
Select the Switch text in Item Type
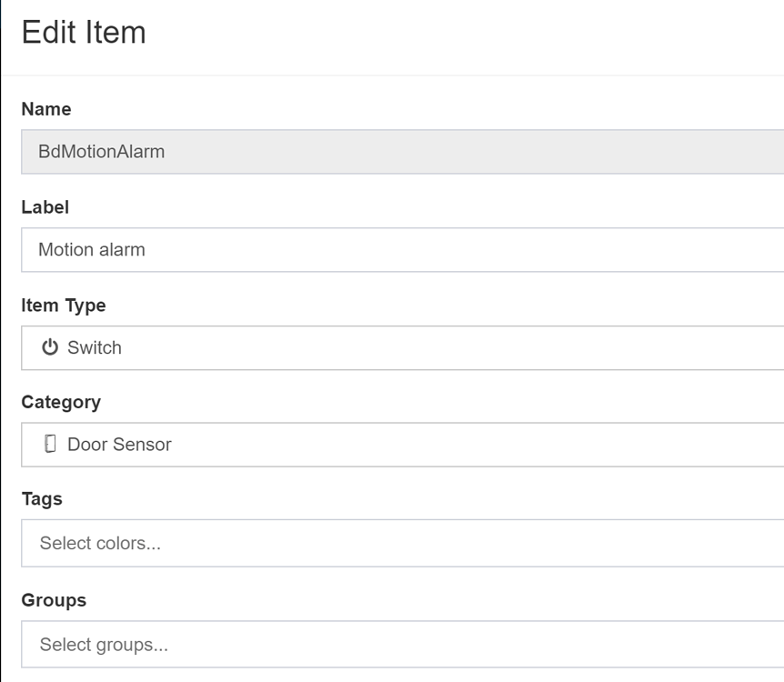coord(95,347)
